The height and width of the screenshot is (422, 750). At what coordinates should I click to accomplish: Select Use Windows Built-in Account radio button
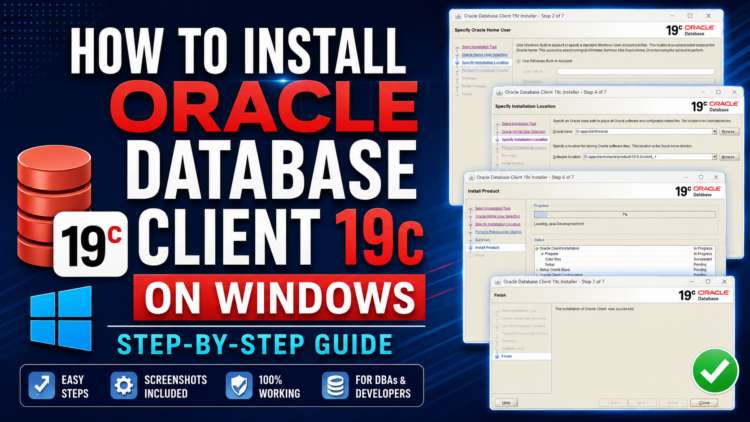tap(518, 61)
